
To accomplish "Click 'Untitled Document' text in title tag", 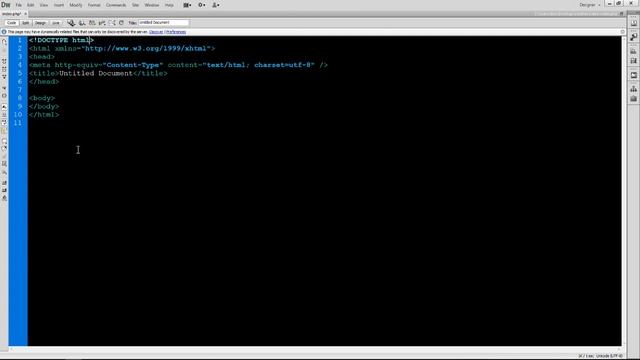I will coord(96,73).
